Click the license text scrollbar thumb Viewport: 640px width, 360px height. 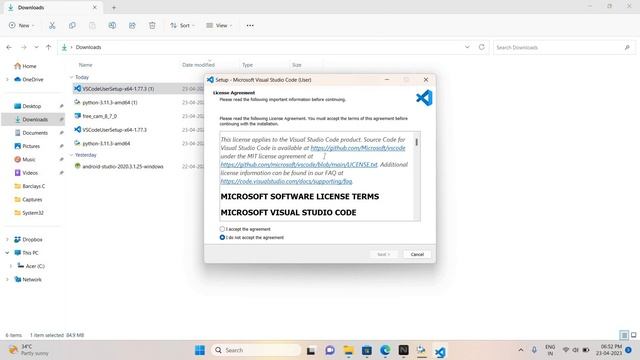[416, 142]
